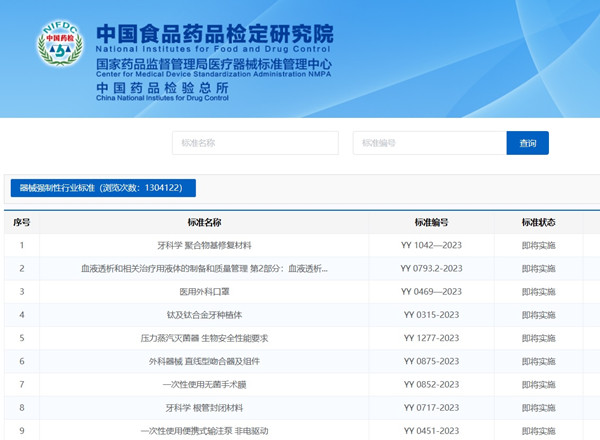Click row number 4 cell
Image resolution: width=600 pixels, height=440 pixels.
(x=22, y=315)
